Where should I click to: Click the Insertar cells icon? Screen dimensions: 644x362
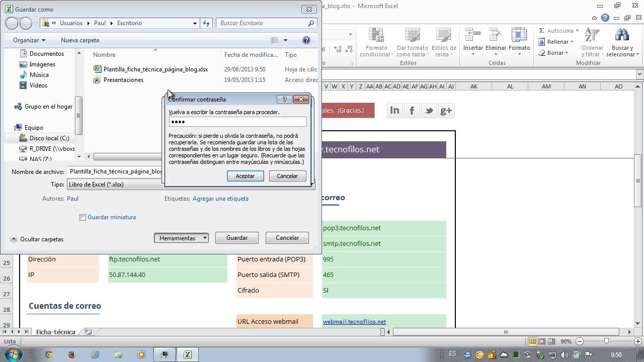tap(473, 36)
